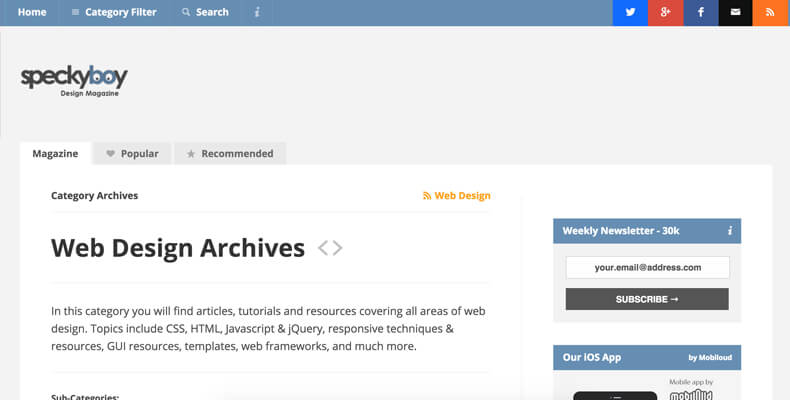Click the Web Design RSS link
Screen dimensions: 790x400
tap(457, 196)
